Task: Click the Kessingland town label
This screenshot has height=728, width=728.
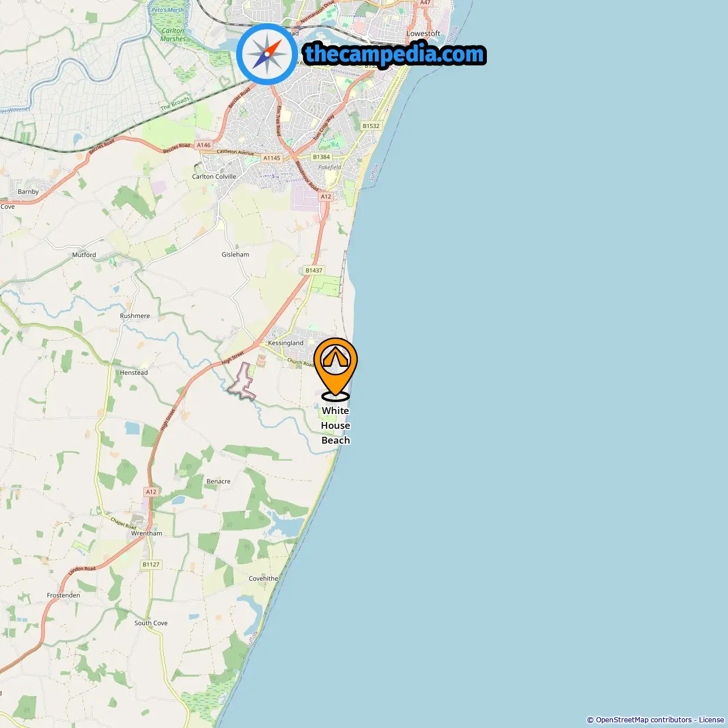Action: (286, 343)
